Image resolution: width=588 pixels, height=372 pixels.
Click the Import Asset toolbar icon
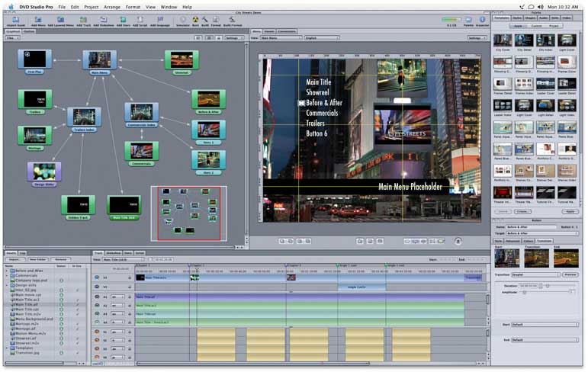click(x=16, y=20)
